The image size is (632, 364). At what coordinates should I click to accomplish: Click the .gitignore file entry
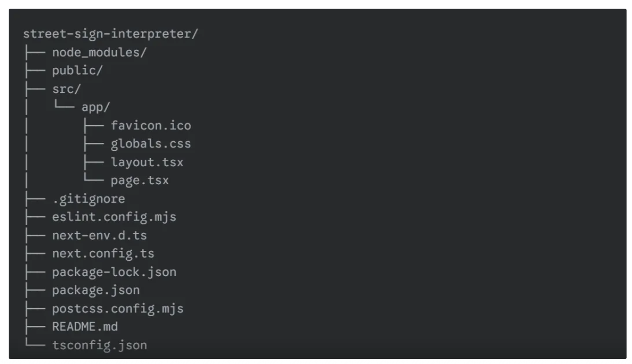coord(89,198)
